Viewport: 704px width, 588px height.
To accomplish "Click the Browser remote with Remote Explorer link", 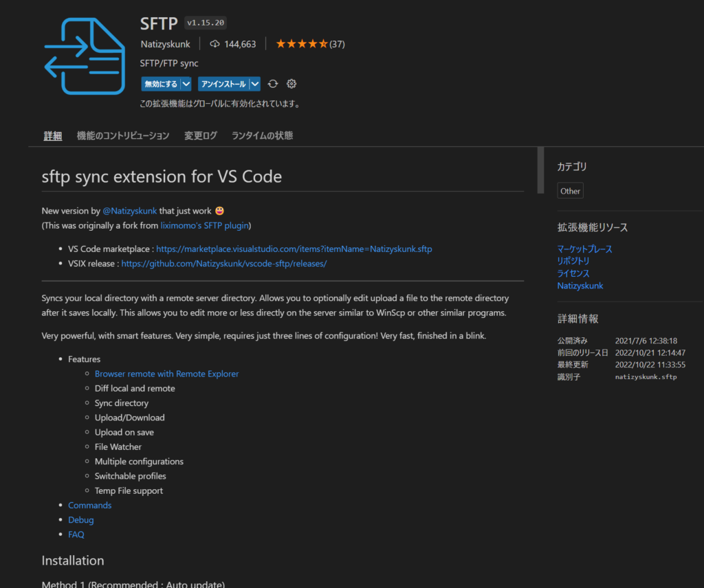I will (166, 374).
